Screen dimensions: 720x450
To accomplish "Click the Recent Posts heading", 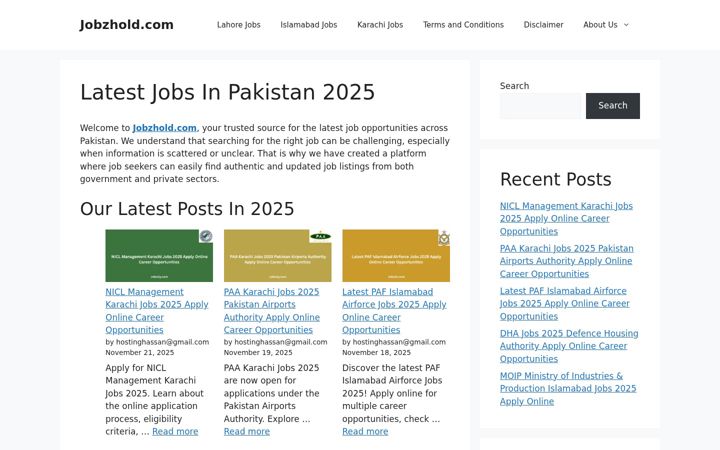I will click(x=556, y=179).
